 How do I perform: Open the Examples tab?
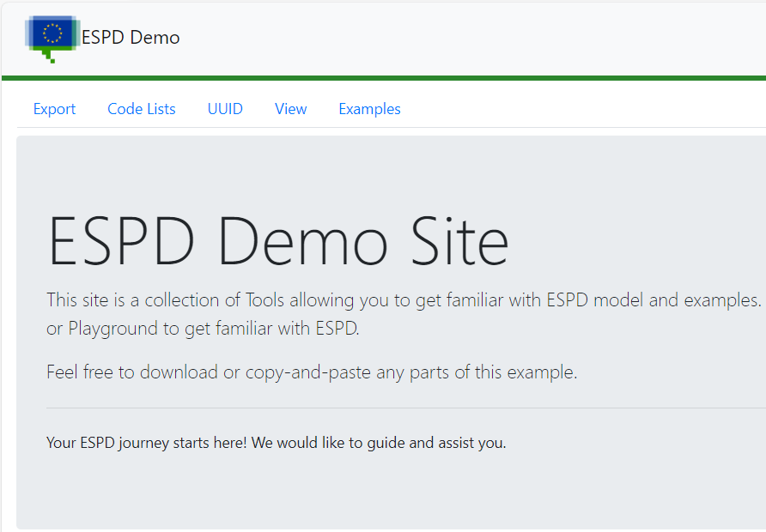[369, 109]
